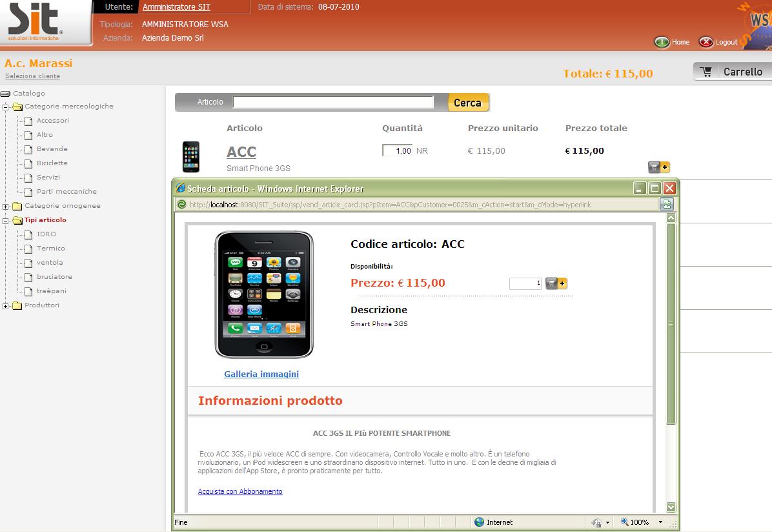Click the quantity field showing 1,00
Image resolution: width=772 pixels, height=532 pixels.
coord(398,150)
